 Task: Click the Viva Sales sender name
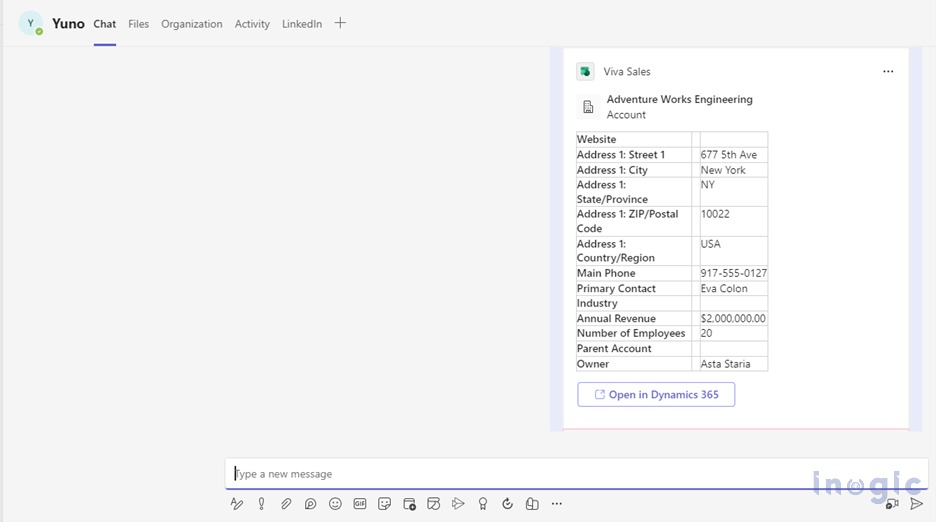click(x=627, y=72)
